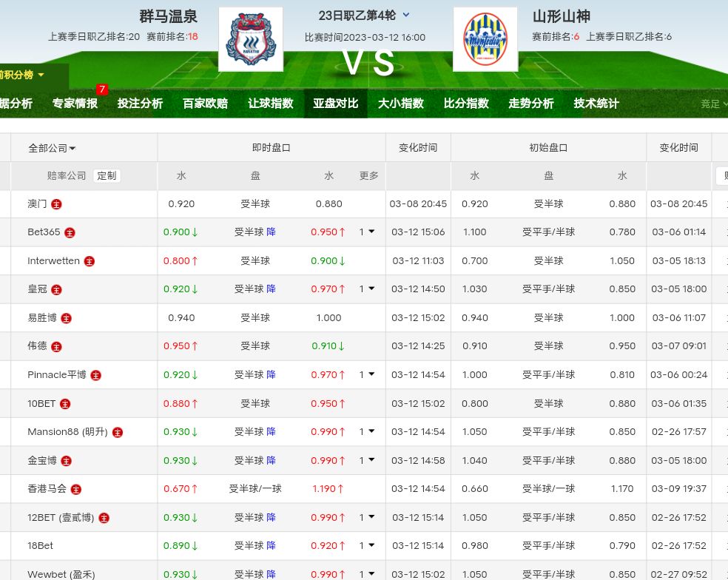Screen dimensions: 728x580
Task: Click the 定制 button in the table header
Action: coord(107,176)
